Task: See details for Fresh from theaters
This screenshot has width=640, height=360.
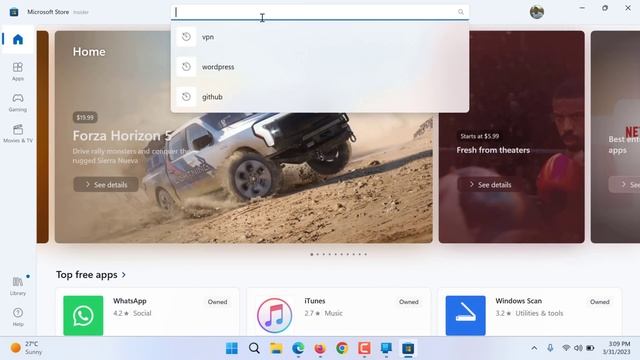Action: (490, 184)
